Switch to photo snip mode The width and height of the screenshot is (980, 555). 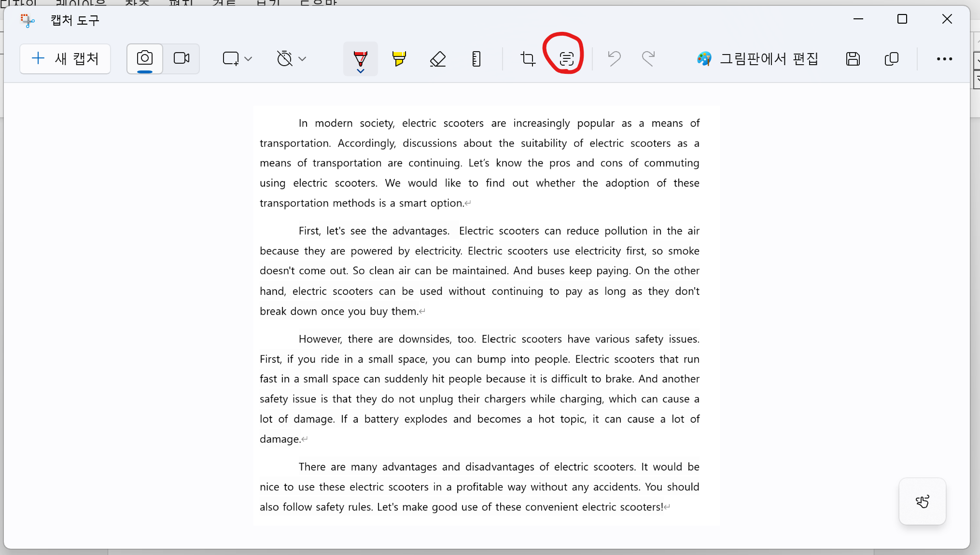145,58
